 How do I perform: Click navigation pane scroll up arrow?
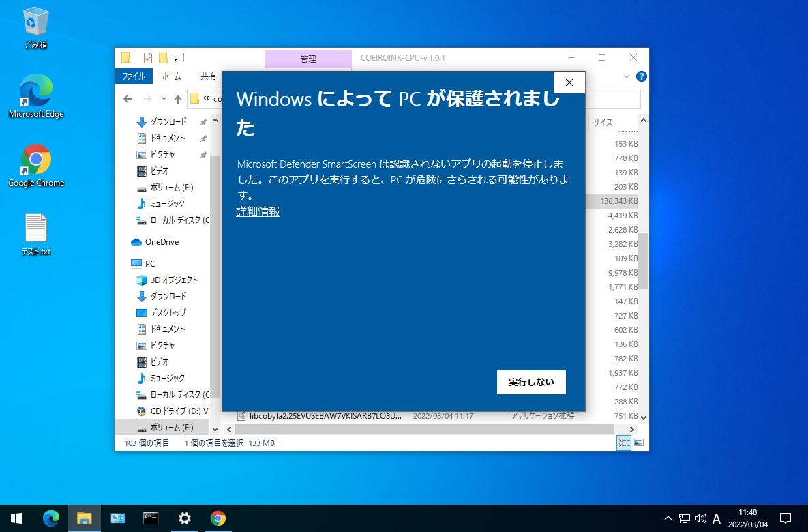tap(215, 121)
